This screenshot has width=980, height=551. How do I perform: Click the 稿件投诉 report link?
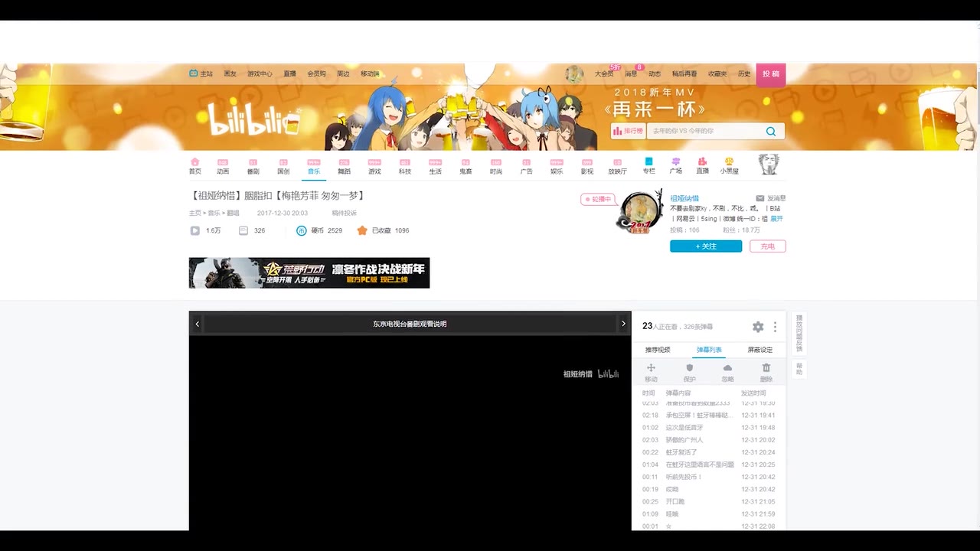pos(344,213)
